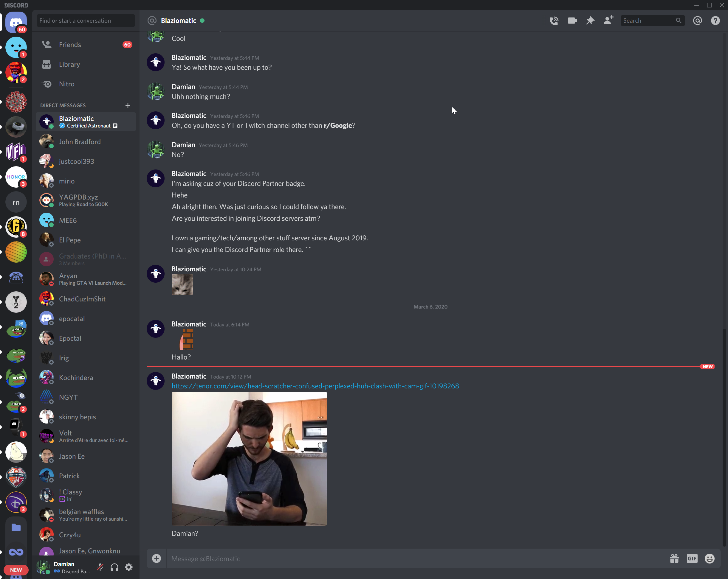
Task: Open pinned messages
Action: click(x=590, y=21)
